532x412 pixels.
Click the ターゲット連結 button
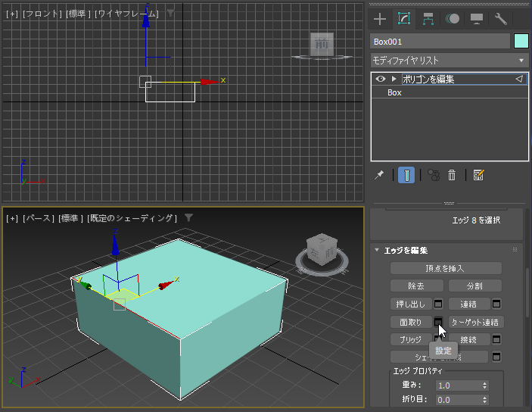pos(476,322)
